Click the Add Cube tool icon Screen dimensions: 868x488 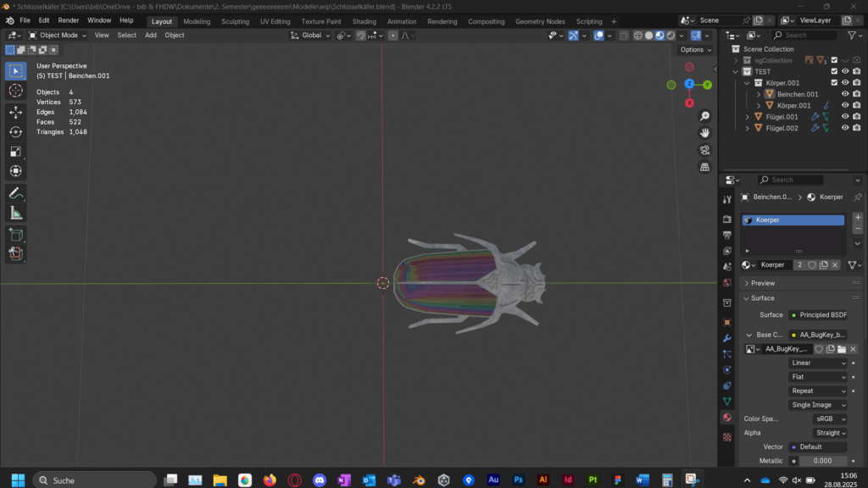15,234
